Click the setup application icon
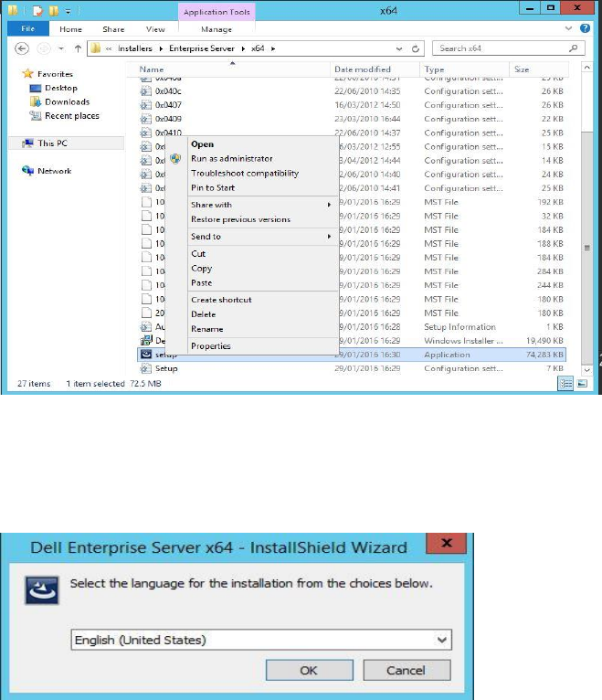Image resolution: width=602 pixels, height=700 pixels. [146, 354]
